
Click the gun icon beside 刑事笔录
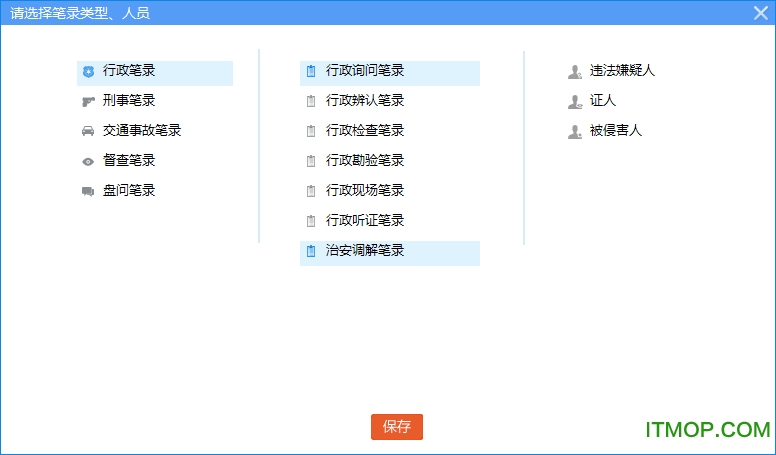click(88, 102)
